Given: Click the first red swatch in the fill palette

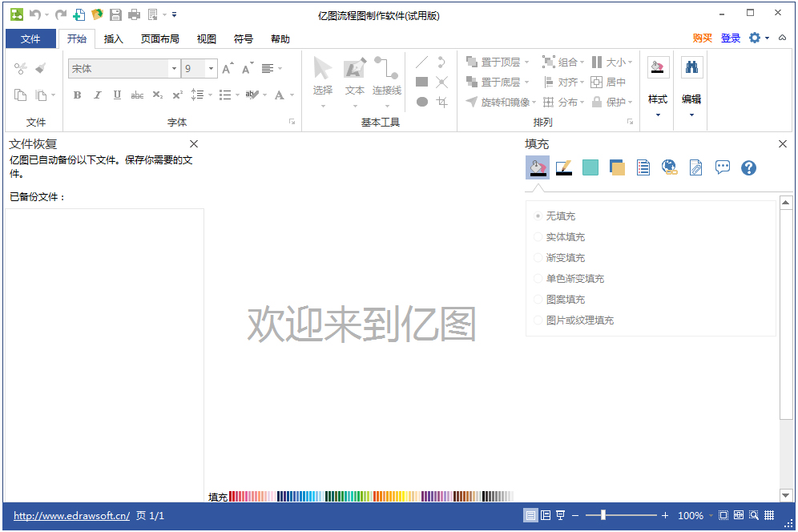Looking at the screenshot, I should [x=231, y=496].
